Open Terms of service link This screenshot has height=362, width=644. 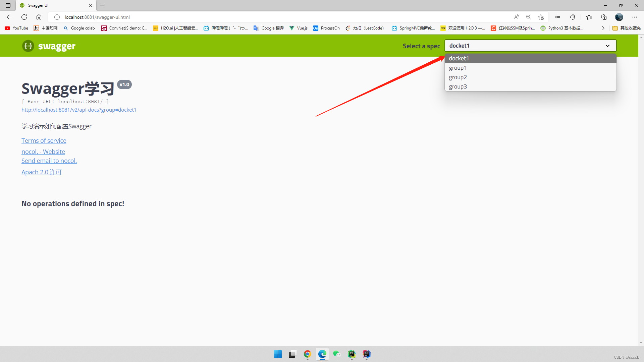[44, 141]
